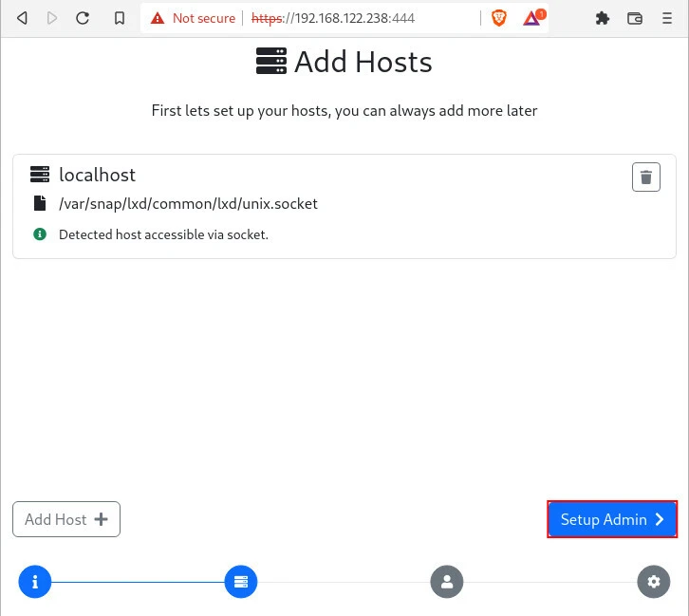Bookmark this page
This screenshot has height=616, width=689.
tap(119, 18)
